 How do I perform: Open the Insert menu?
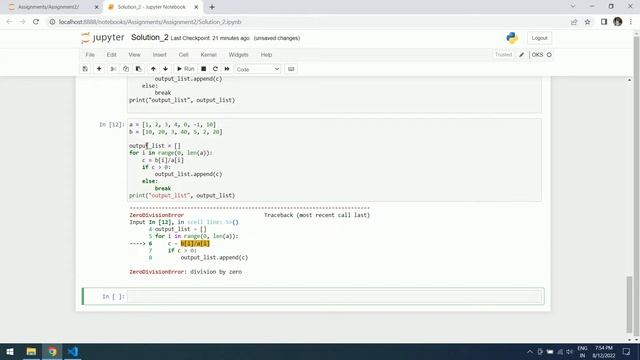(x=160, y=55)
